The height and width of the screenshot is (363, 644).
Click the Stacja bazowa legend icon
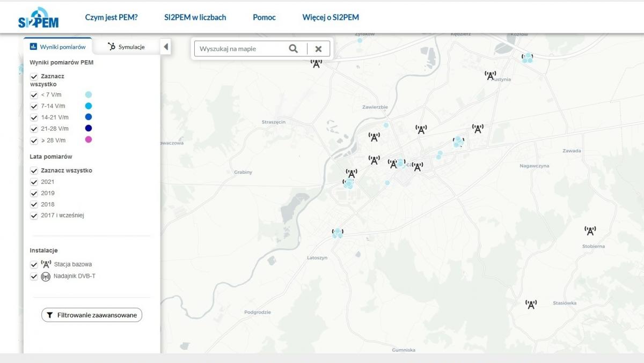[x=46, y=264]
